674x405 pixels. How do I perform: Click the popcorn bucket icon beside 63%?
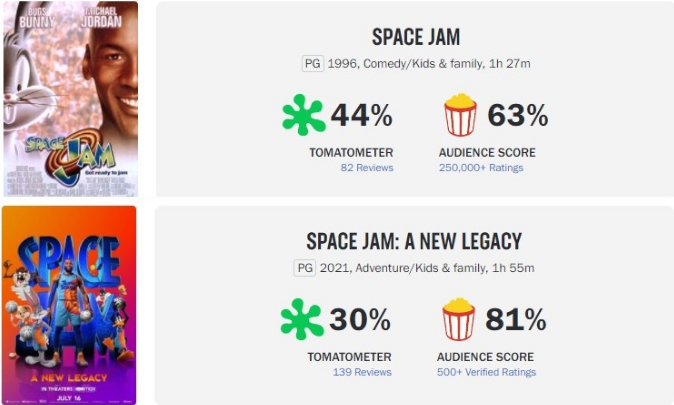click(x=460, y=114)
